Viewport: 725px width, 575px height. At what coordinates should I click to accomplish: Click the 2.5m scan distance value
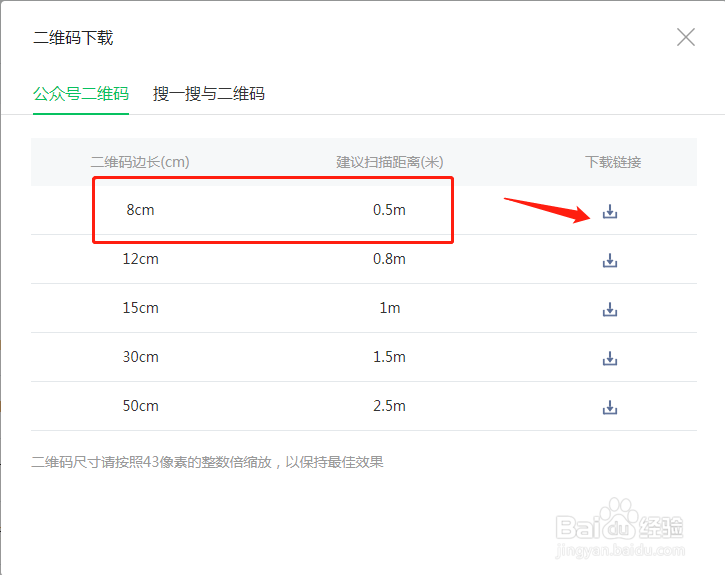389,406
